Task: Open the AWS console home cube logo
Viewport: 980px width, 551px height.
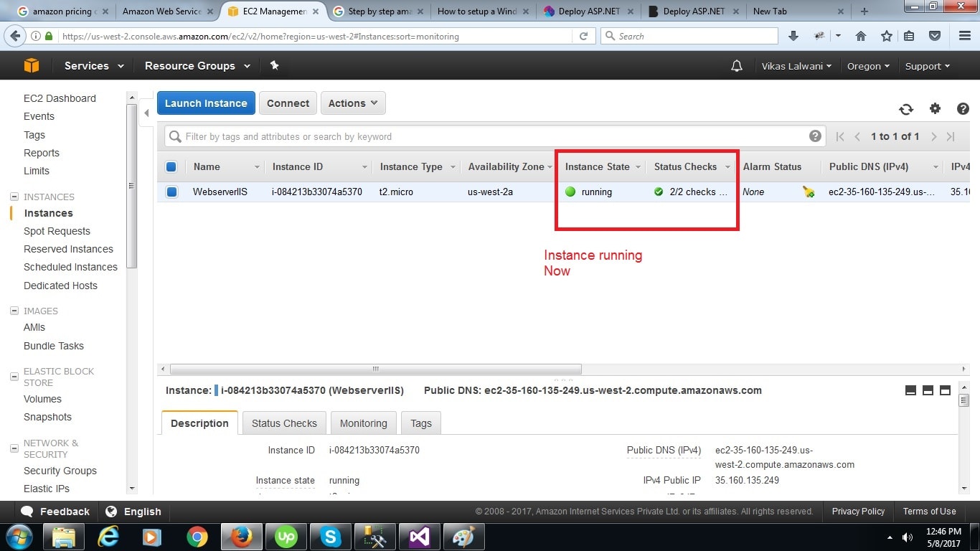Action: 32,65
